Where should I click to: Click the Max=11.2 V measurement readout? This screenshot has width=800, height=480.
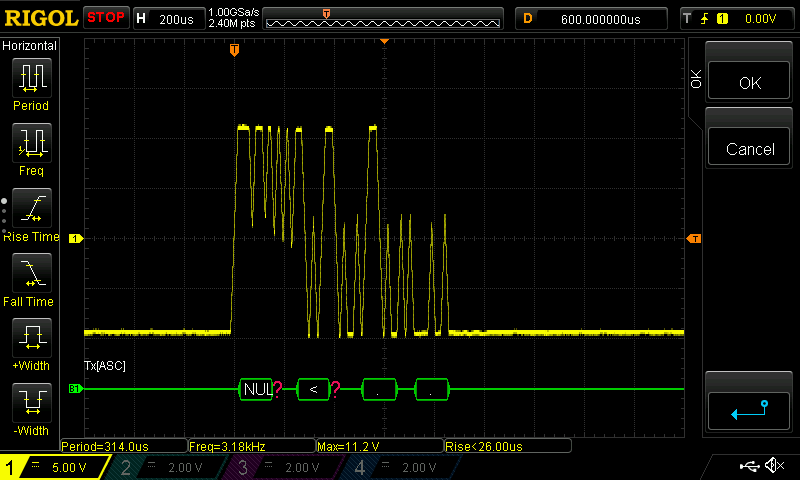[x=380, y=446]
